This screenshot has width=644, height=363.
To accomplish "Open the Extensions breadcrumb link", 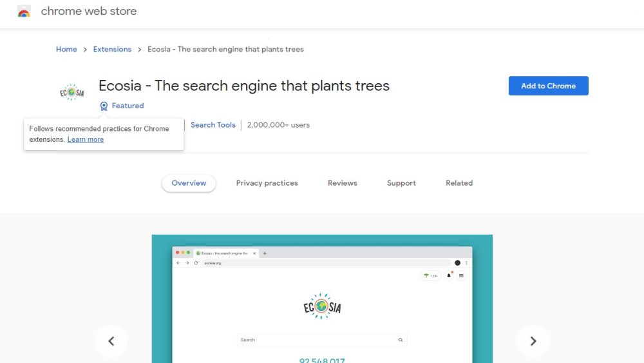I will click(x=112, y=50).
